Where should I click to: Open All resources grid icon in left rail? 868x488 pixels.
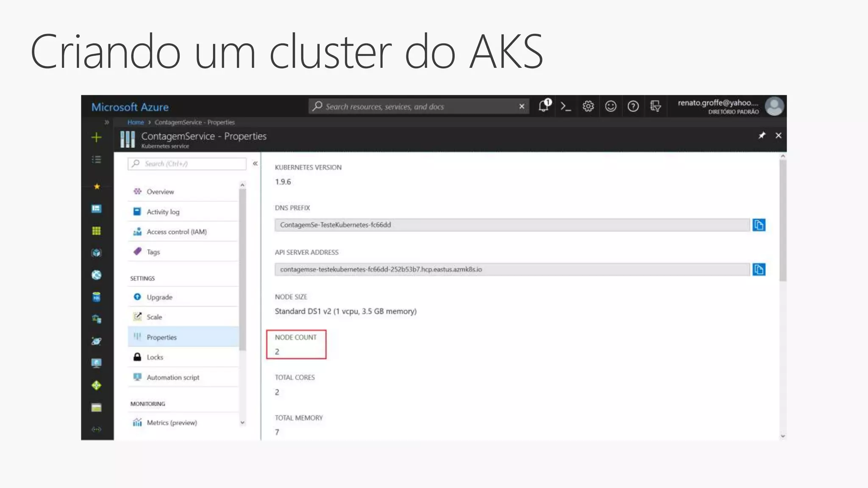[x=97, y=231]
